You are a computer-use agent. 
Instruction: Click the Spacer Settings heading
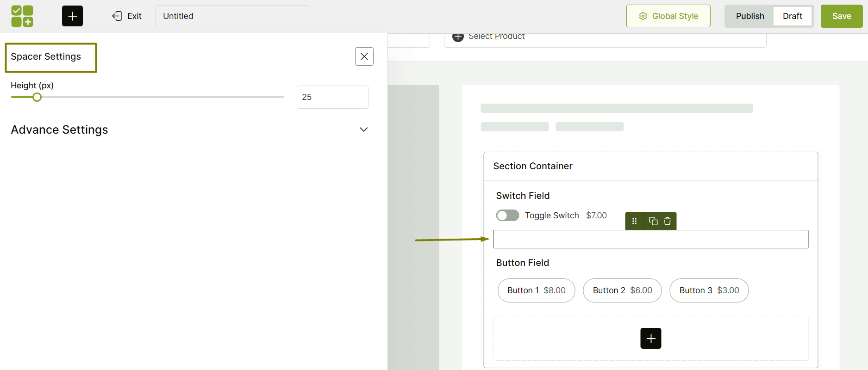coord(46,56)
